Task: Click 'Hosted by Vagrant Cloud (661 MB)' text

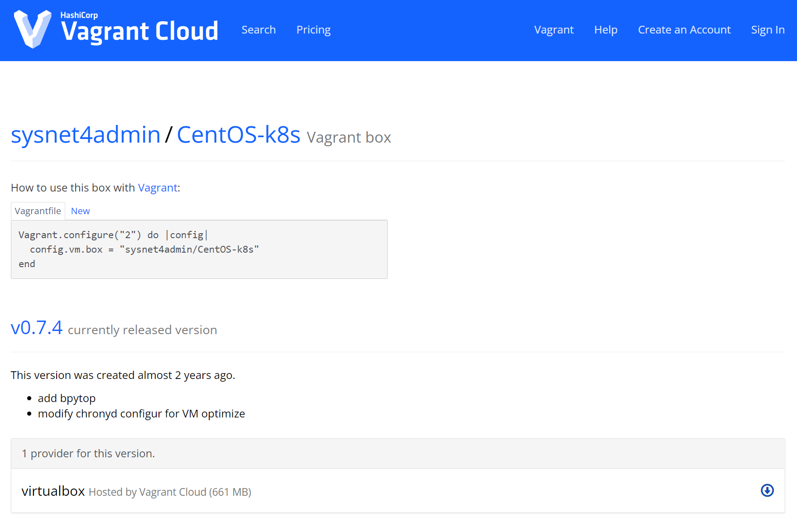Action: (170, 492)
